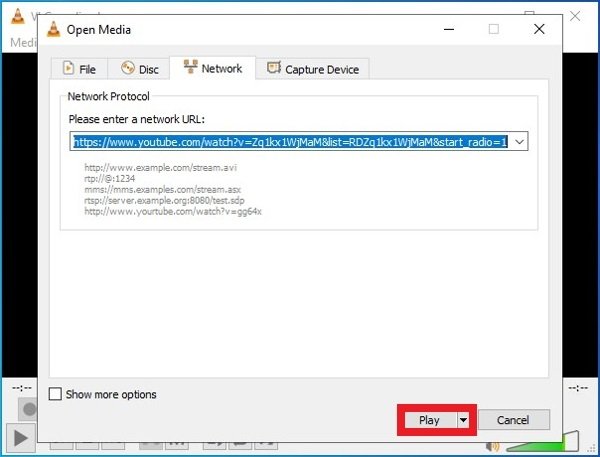This screenshot has width=600, height=457.
Task: Click the VLC cone icon in dialog title
Action: pos(53,29)
